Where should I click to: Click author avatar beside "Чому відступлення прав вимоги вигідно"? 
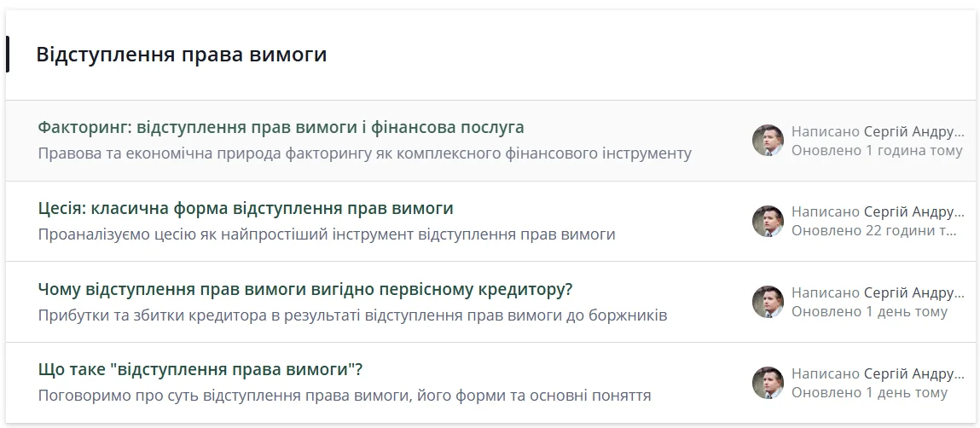coord(768,302)
